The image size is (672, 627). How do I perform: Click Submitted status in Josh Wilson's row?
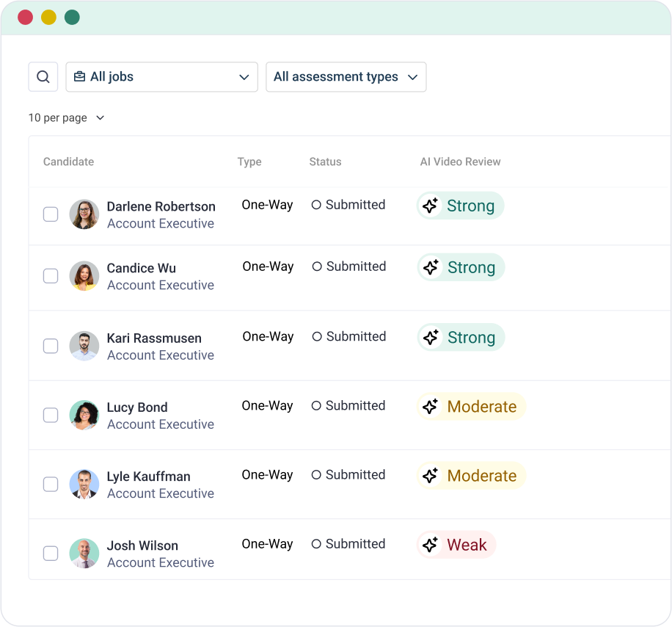point(348,543)
